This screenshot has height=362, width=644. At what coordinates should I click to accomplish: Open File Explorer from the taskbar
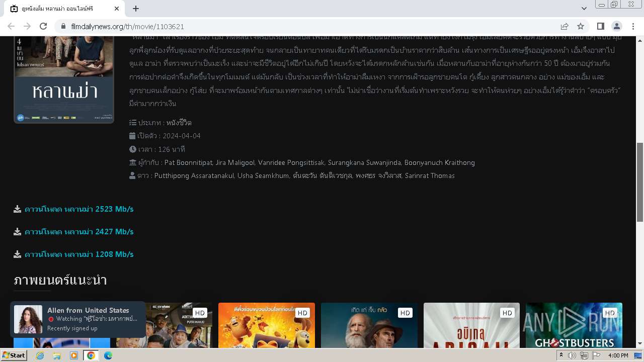point(57,355)
